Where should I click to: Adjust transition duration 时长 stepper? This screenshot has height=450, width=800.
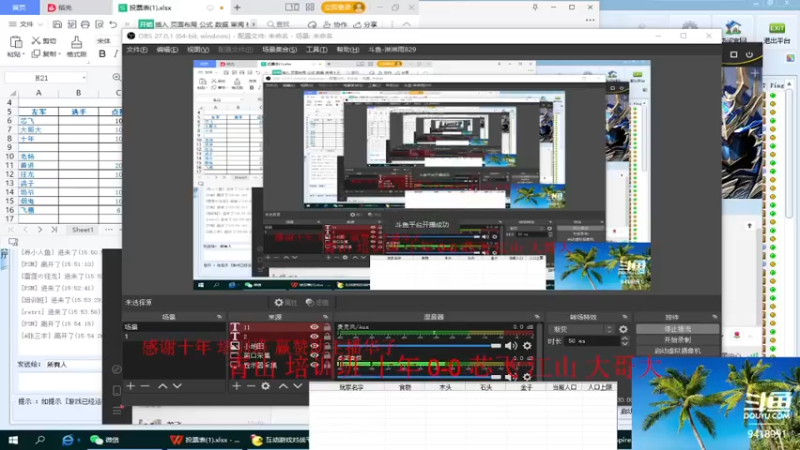624,341
